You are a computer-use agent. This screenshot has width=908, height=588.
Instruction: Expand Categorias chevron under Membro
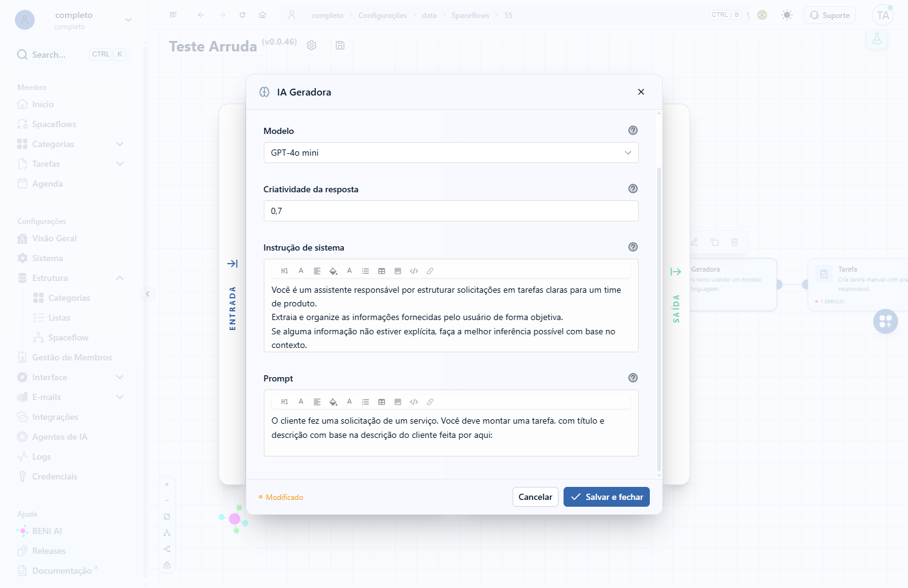[x=120, y=144]
